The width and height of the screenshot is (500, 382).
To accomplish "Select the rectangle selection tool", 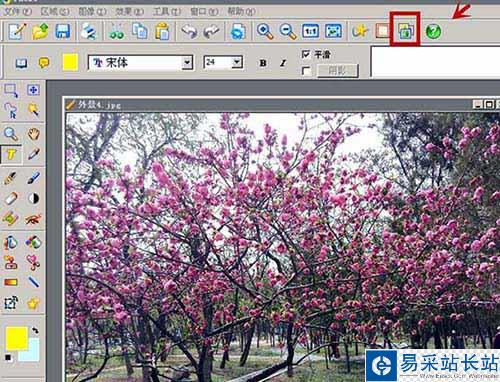I will click(x=11, y=90).
